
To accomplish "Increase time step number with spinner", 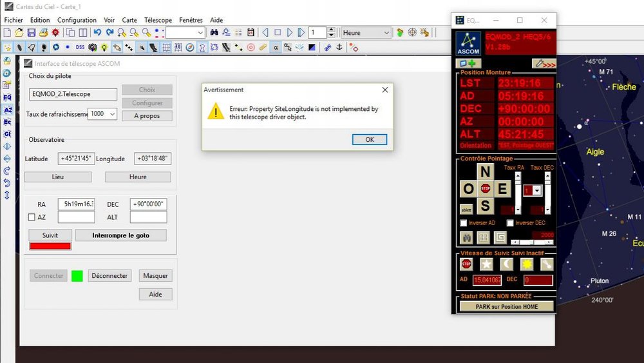I will (x=332, y=30).
